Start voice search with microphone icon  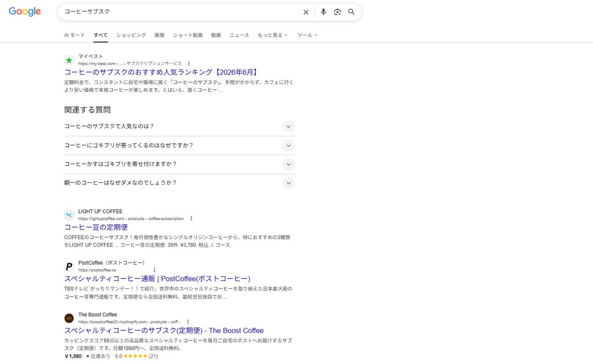[x=323, y=12]
